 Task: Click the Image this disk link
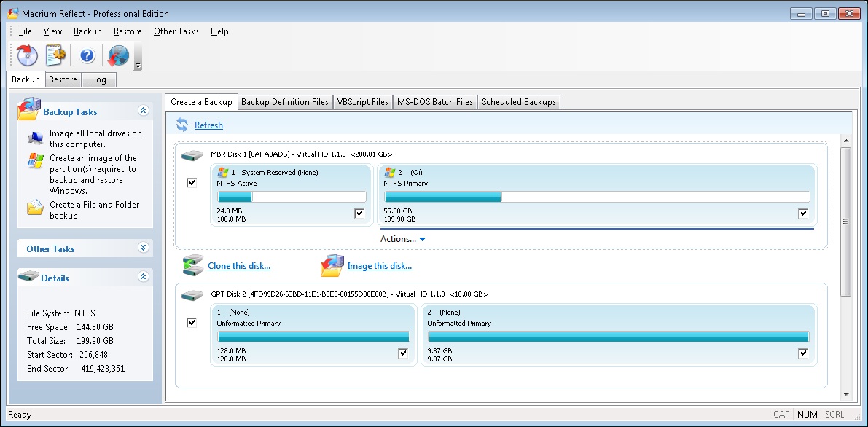(379, 266)
